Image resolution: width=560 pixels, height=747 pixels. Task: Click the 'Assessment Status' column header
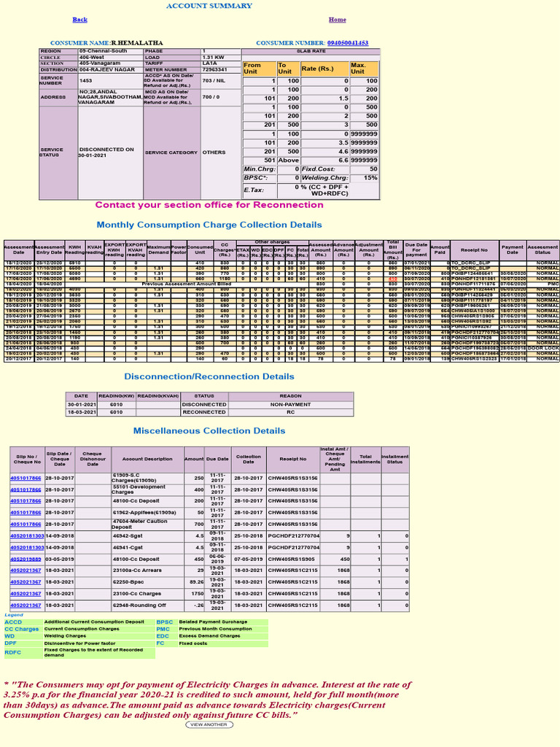[542, 250]
